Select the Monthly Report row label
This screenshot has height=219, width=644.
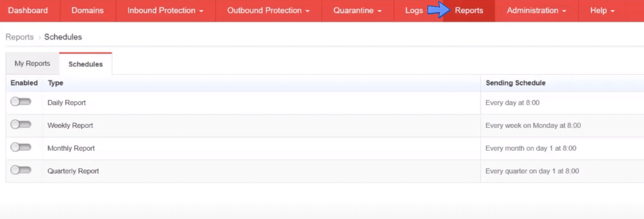(x=71, y=148)
